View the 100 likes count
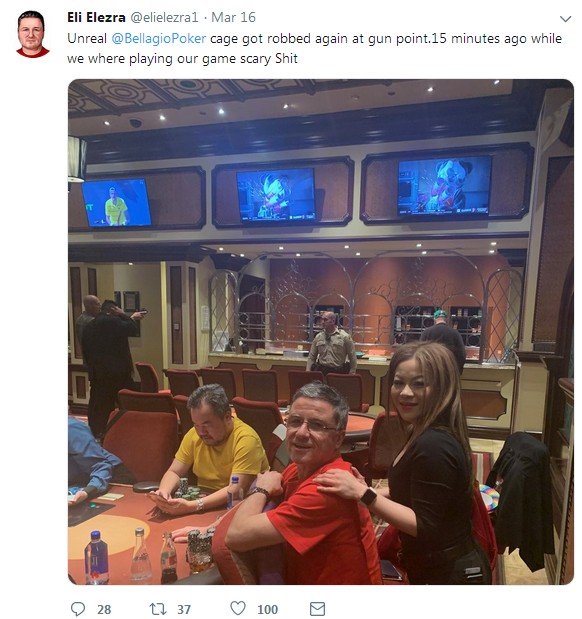This screenshot has width=582, height=619. point(267,609)
